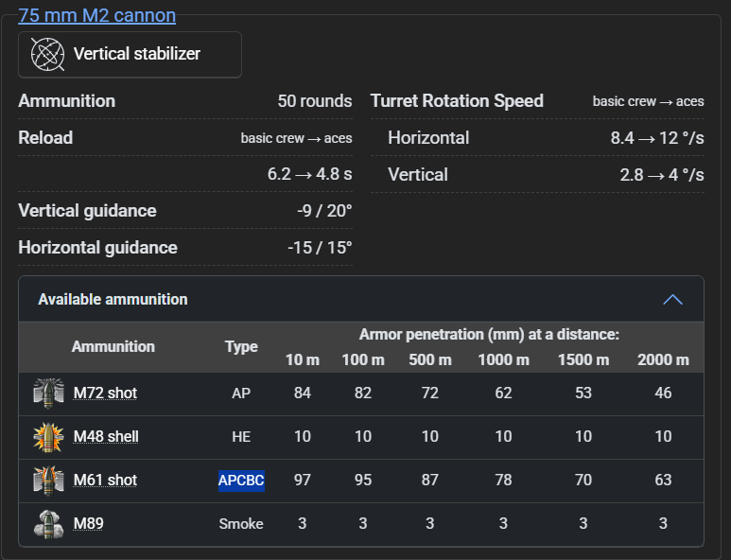Click the Vertical stabilizer feature box
Screen dimensions: 731x560
130,55
